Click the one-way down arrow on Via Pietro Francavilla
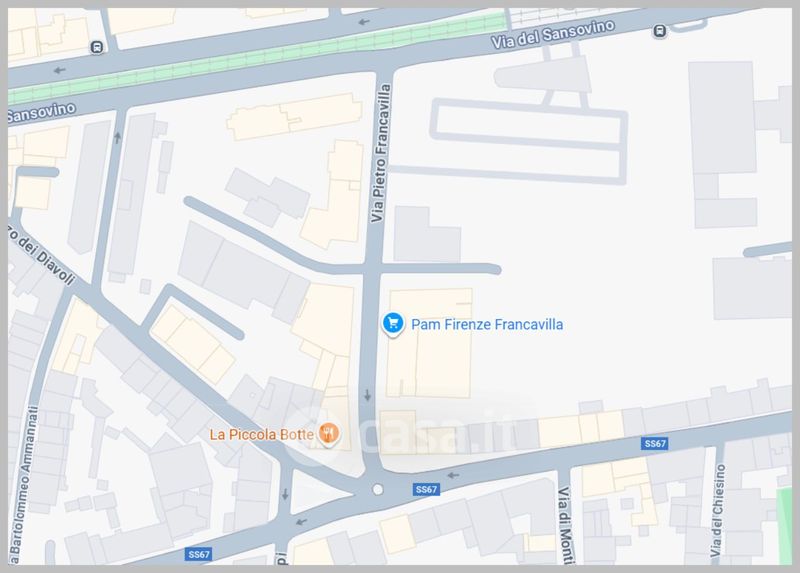 click(367, 395)
